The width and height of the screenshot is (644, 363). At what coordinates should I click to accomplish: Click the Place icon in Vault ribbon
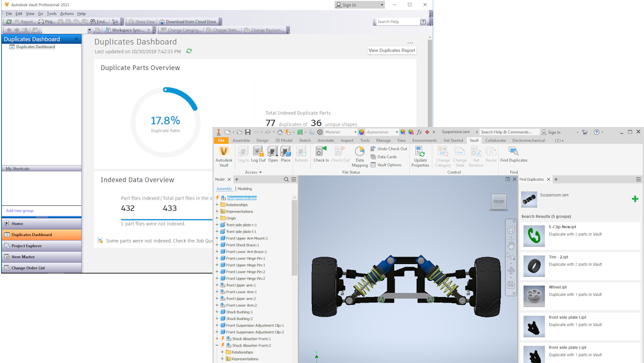pos(286,151)
